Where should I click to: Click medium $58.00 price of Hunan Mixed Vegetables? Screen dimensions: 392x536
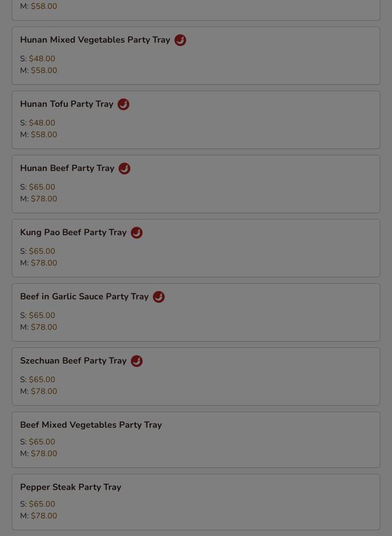(44, 71)
